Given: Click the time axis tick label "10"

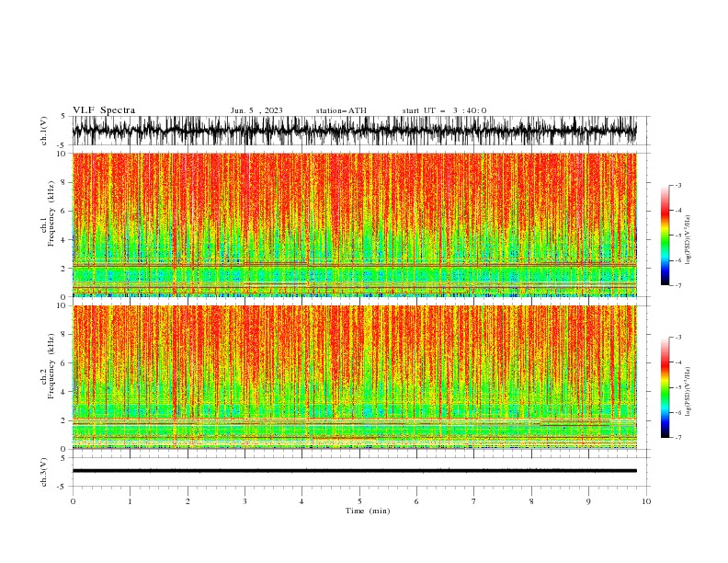Looking at the screenshot, I should [646, 501].
